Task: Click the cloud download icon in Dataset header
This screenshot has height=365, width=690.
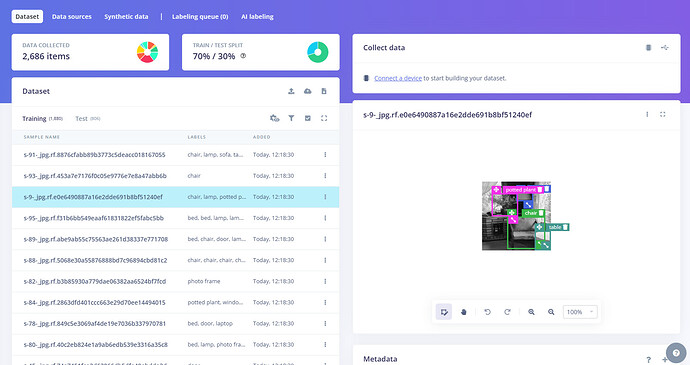Action: [308, 91]
